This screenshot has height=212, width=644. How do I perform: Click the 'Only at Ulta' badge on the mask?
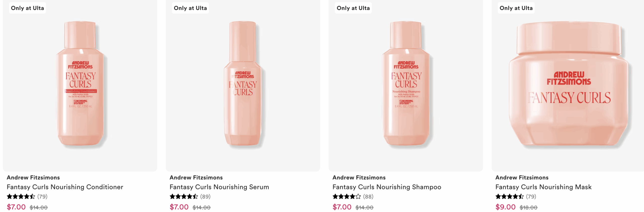pos(516,8)
